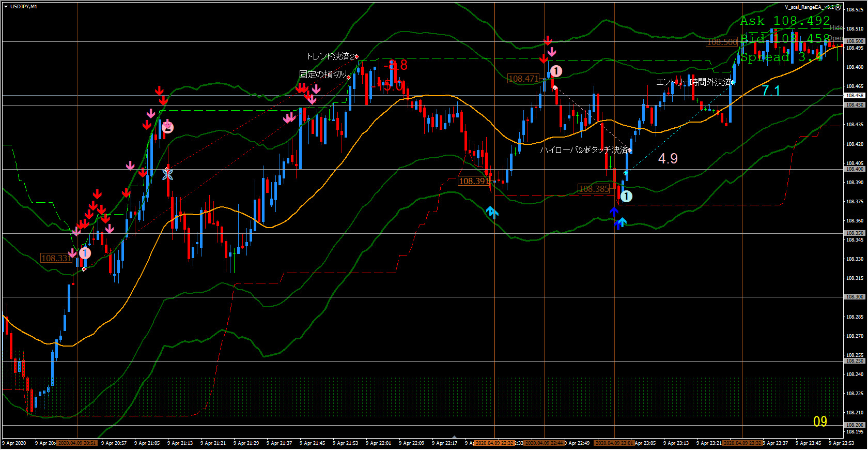
Task: Click the Ask 108.492 readout
Action: 785,21
